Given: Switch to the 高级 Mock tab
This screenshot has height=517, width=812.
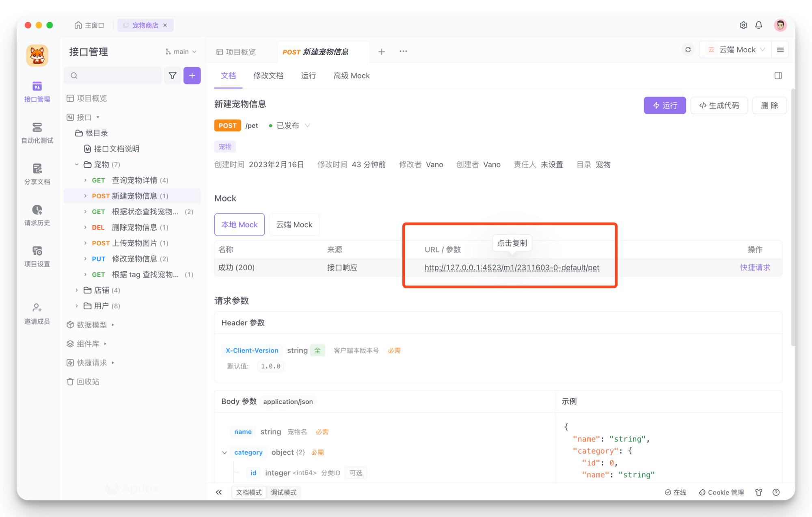Looking at the screenshot, I should [352, 76].
